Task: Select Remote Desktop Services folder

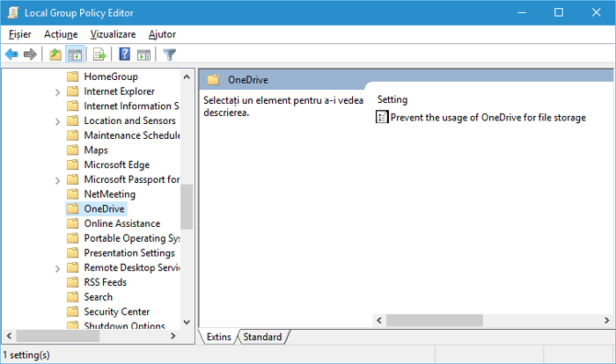Action: click(x=132, y=267)
